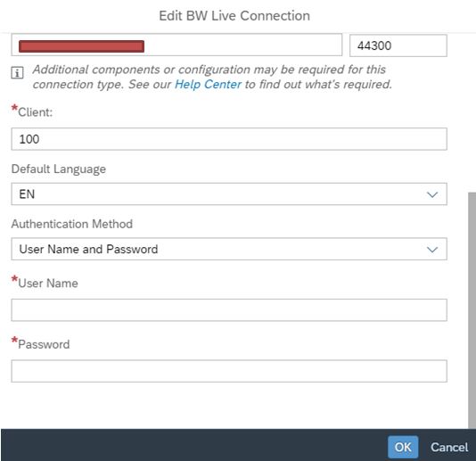476x461 pixels.
Task: Open the User Name and Password dropdown
Action: (x=229, y=249)
